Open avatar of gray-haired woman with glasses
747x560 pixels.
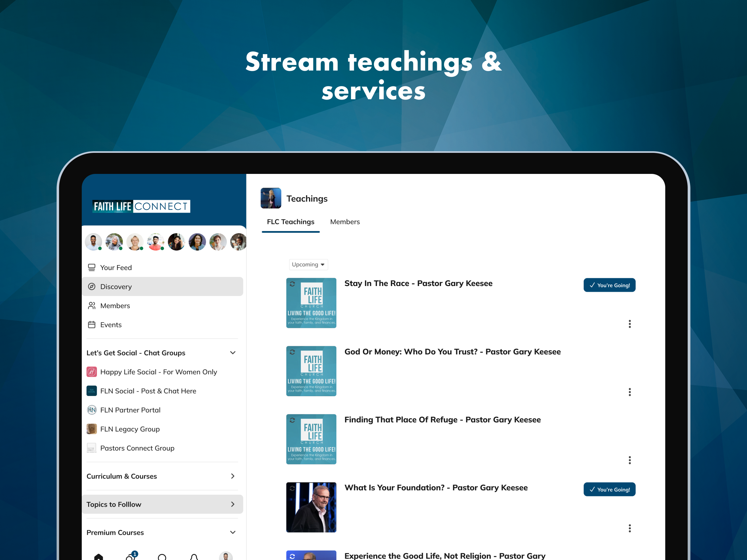(114, 242)
